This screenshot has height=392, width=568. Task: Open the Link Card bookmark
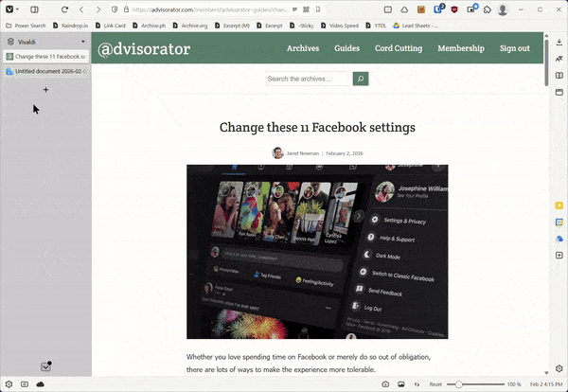click(x=111, y=26)
